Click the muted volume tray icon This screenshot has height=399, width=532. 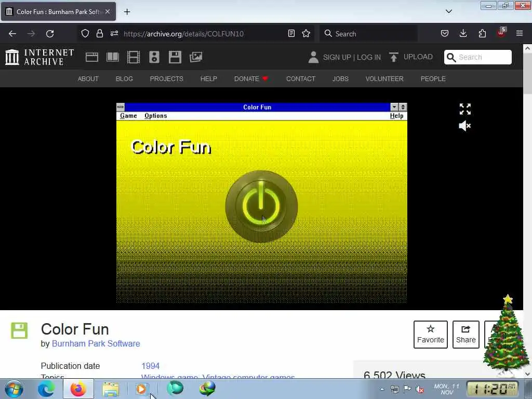[420, 389]
